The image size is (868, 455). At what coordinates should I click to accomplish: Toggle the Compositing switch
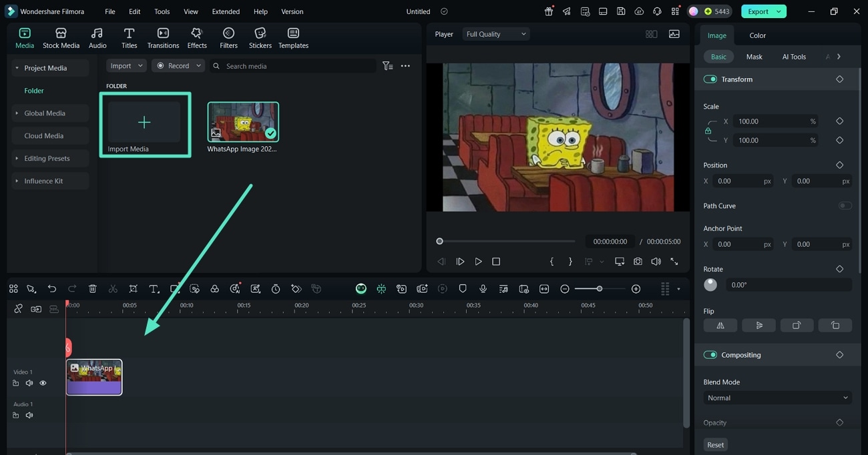(710, 355)
